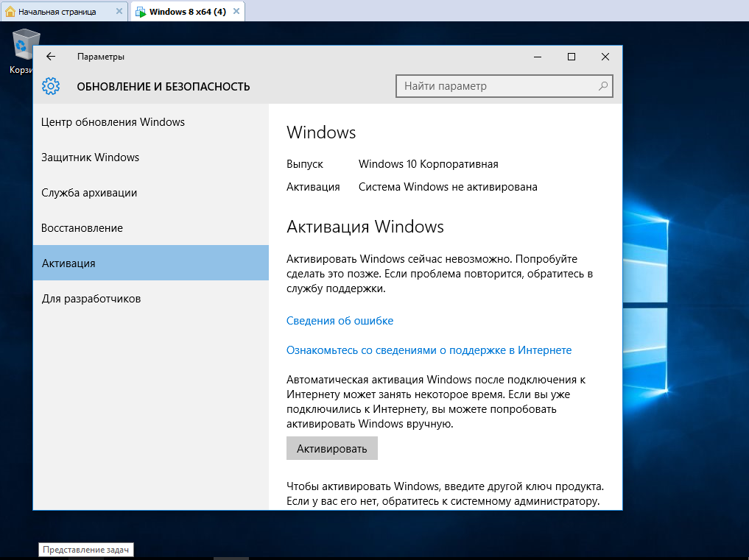Image resolution: width=749 pixels, height=560 pixels.
Task: Select Восстановление in sidebar
Action: point(151,228)
